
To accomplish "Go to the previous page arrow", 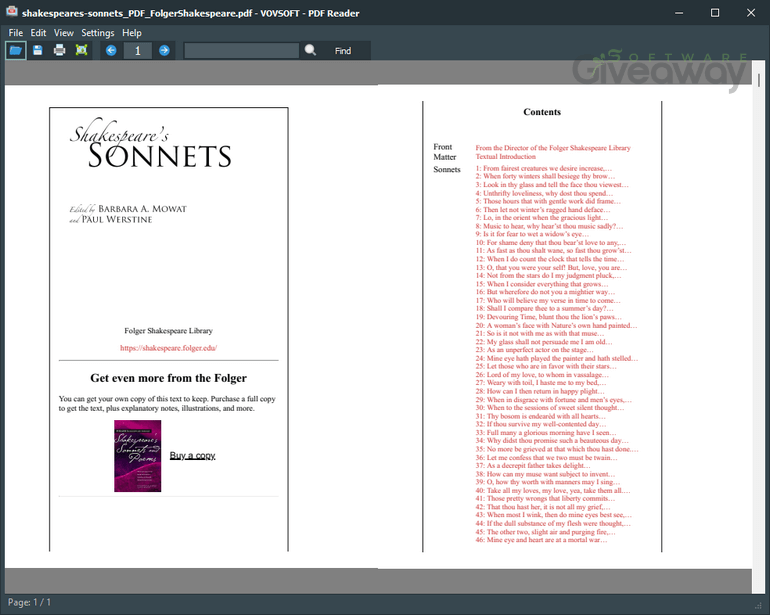I will (111, 51).
